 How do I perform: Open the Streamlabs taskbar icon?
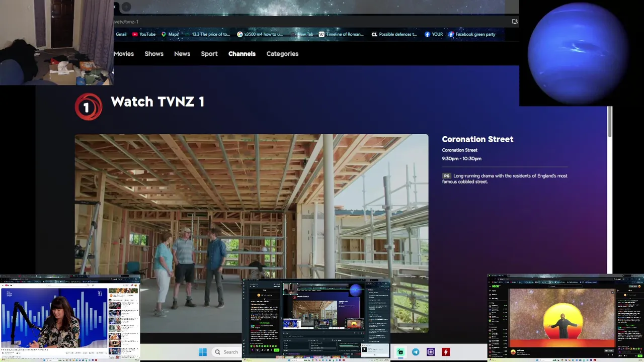coord(400,352)
